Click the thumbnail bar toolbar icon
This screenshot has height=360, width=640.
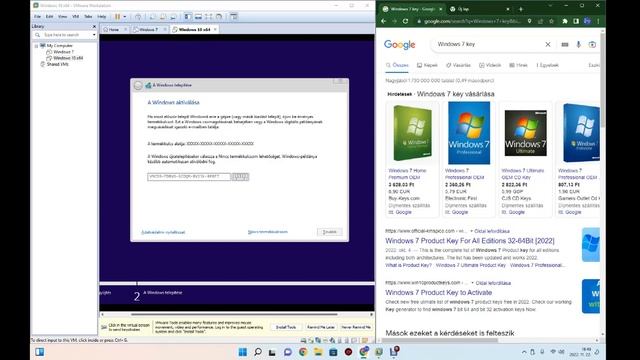(x=198, y=17)
